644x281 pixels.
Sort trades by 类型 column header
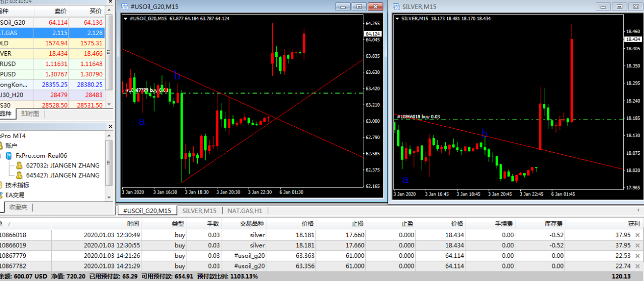click(x=165, y=223)
